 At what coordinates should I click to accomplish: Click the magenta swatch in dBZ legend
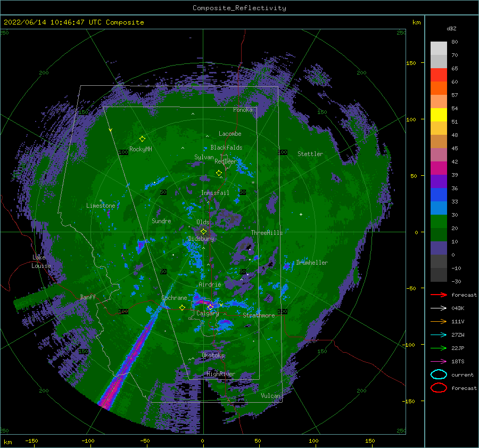pyautogui.click(x=439, y=168)
